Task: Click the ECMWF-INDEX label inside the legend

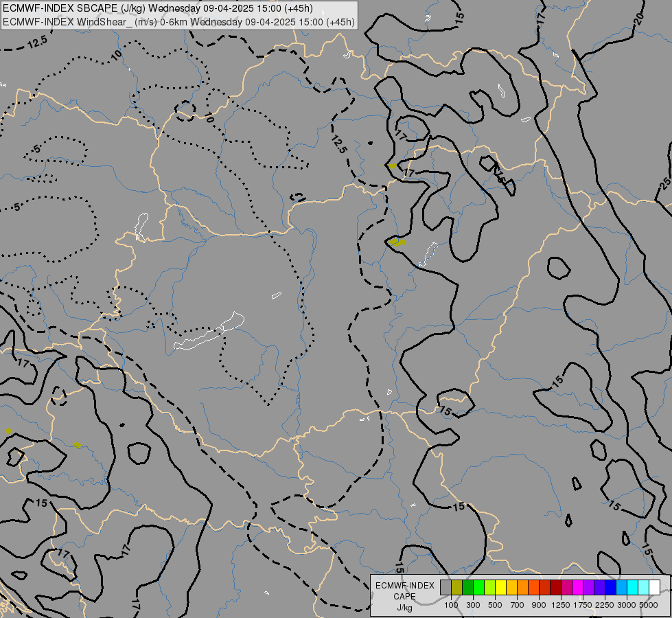Action: point(405,586)
